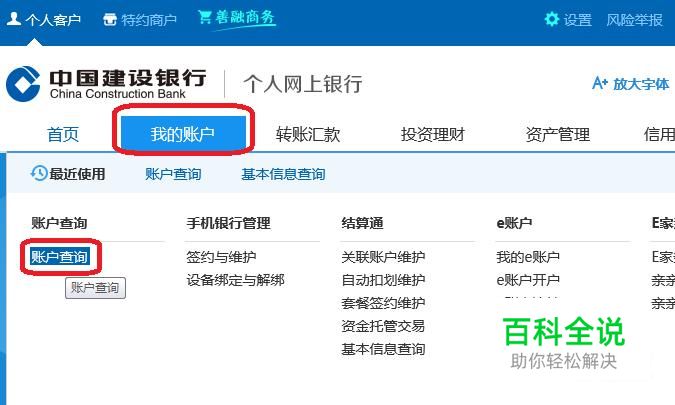Open the 设置 settings link

click(577, 20)
